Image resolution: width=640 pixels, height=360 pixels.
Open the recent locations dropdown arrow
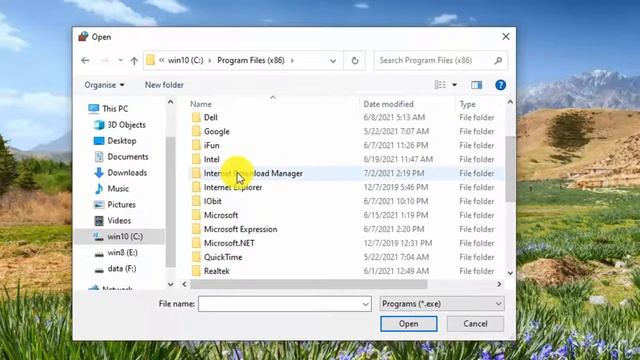coord(120,60)
